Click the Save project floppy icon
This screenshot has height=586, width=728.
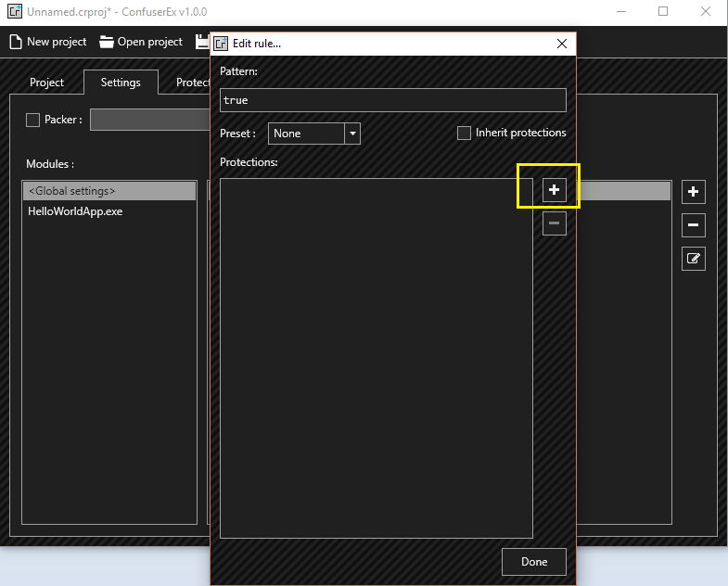pyautogui.click(x=202, y=42)
